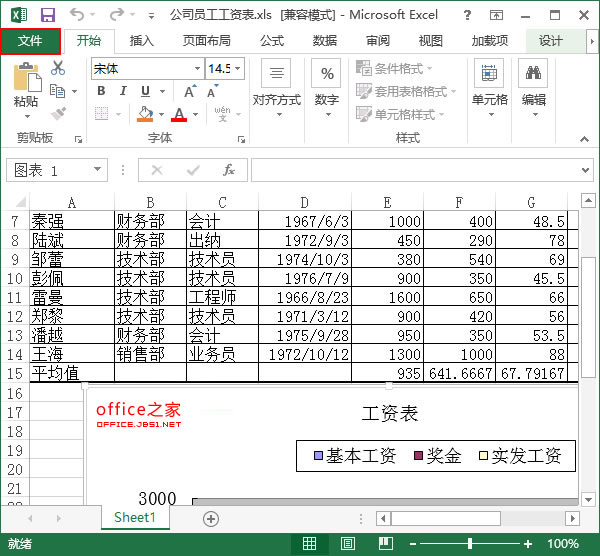Viewport: 600px width, 556px height.
Task: Click the Cut scissors icon
Action: tap(58, 68)
